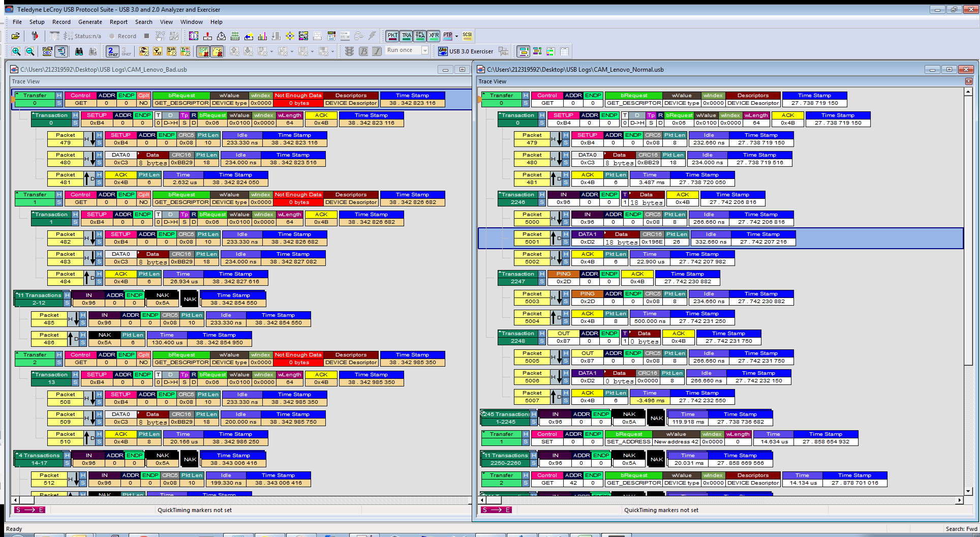The image size is (980, 537).
Task: Open the Detail View icon
Action: click(x=303, y=36)
